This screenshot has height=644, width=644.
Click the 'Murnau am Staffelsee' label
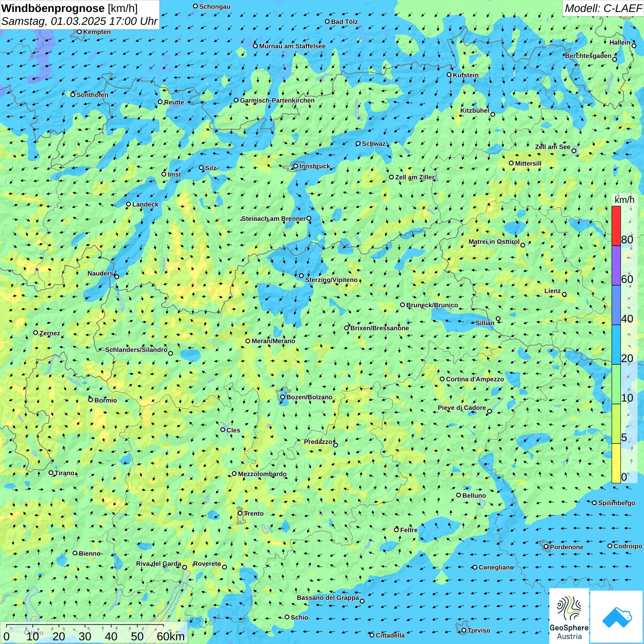click(292, 46)
